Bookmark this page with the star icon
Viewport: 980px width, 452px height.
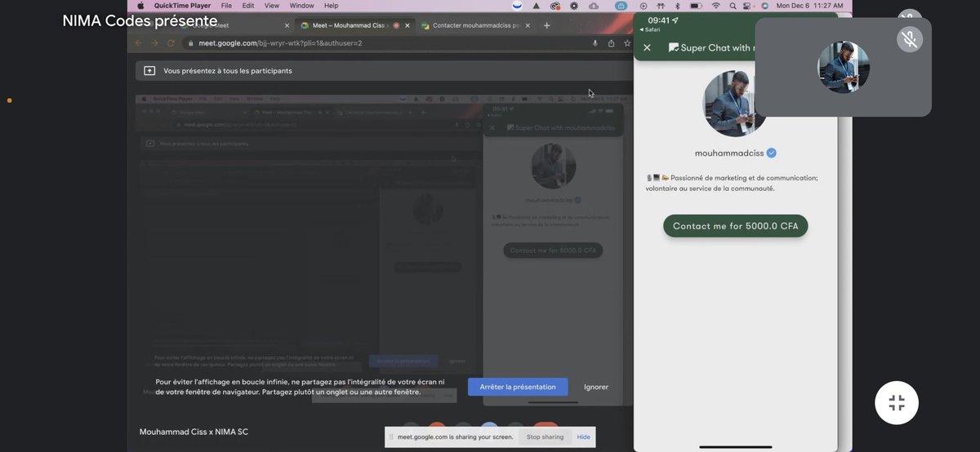pos(626,42)
